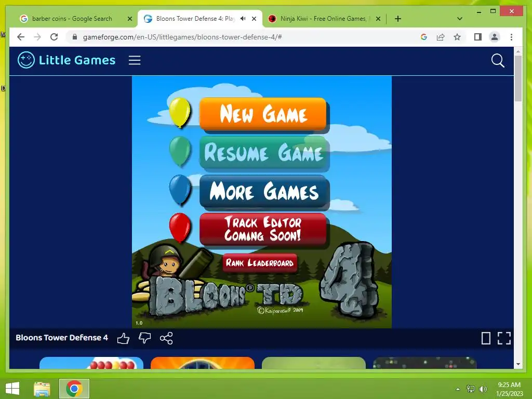Image resolution: width=532 pixels, height=399 pixels.
Task: Click the Little Games title text
Action: point(77,60)
